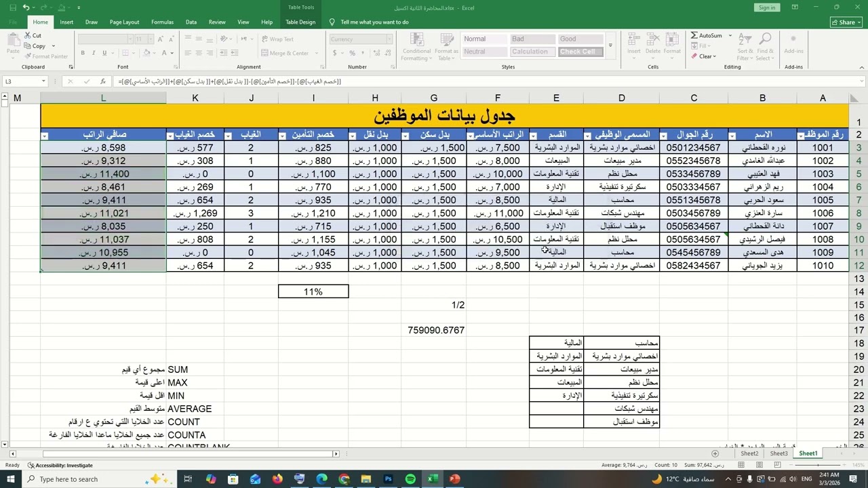The image size is (868, 488).
Task: Click the Paste clipboard icon
Action: [13, 39]
